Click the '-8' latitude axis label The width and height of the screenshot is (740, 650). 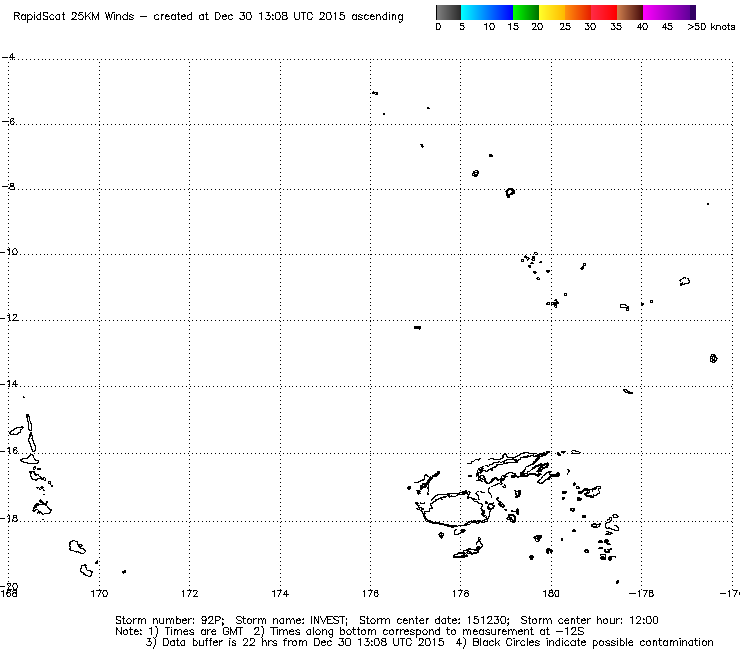(x=8, y=186)
